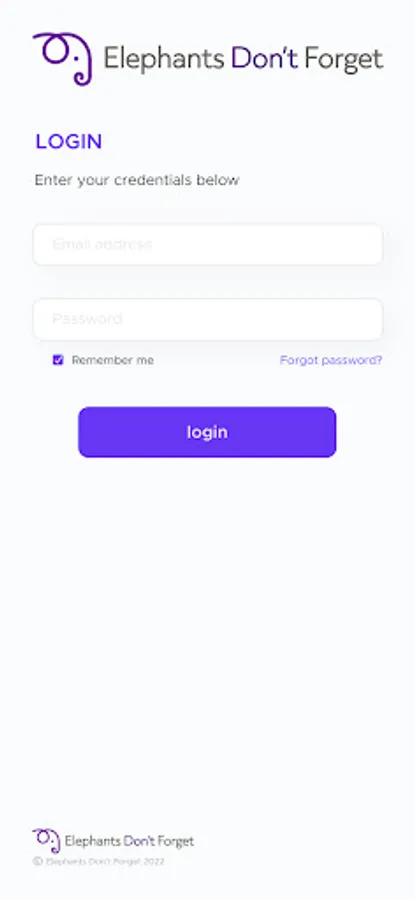The width and height of the screenshot is (415, 900).
Task: Click the small elephant logo icon in footer
Action: coord(46,841)
